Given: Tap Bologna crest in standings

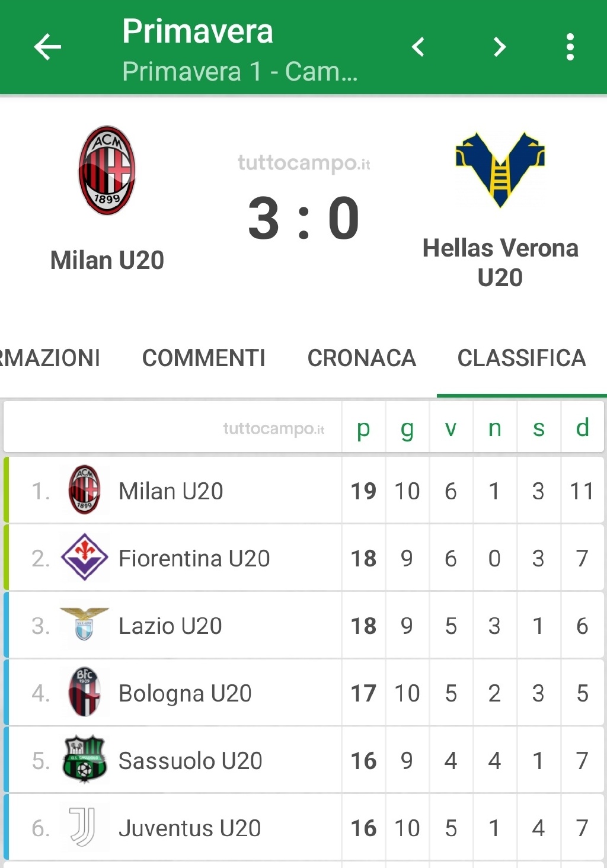Looking at the screenshot, I should (x=85, y=692).
